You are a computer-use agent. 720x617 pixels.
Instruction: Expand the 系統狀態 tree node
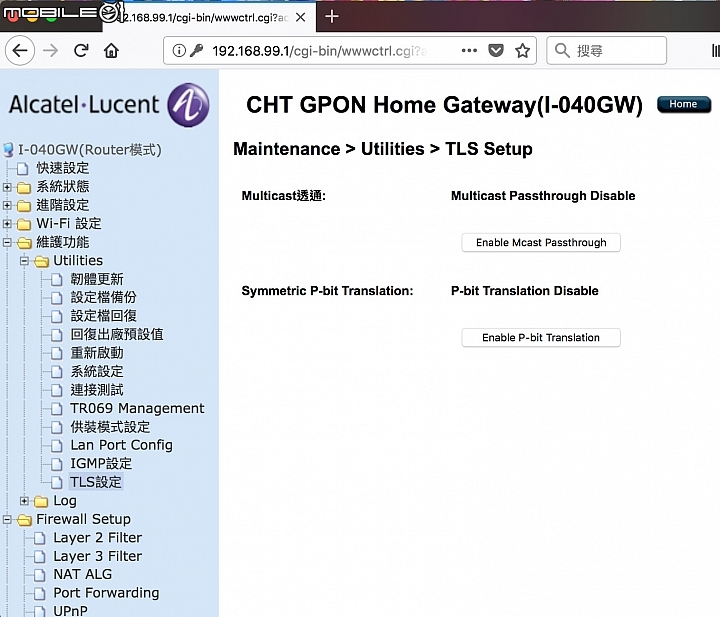coord(7,187)
